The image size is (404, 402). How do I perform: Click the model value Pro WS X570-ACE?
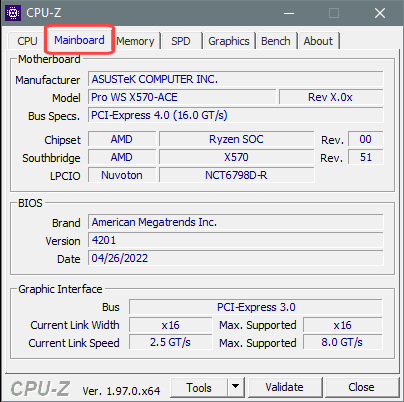click(x=182, y=97)
